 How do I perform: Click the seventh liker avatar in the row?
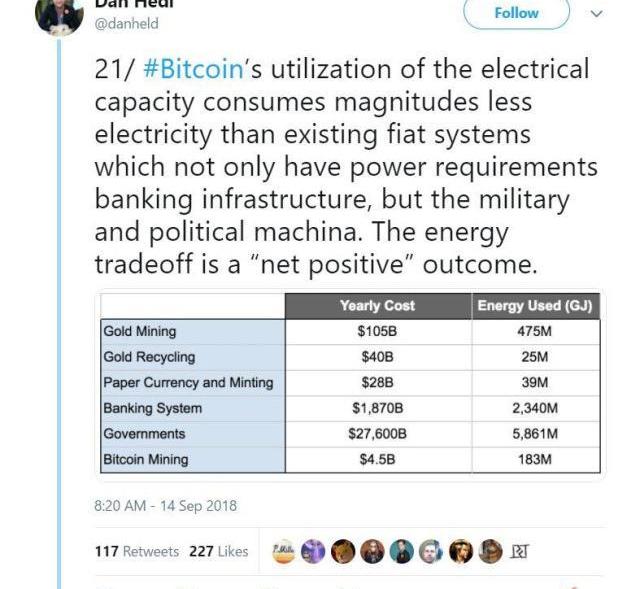(x=461, y=551)
